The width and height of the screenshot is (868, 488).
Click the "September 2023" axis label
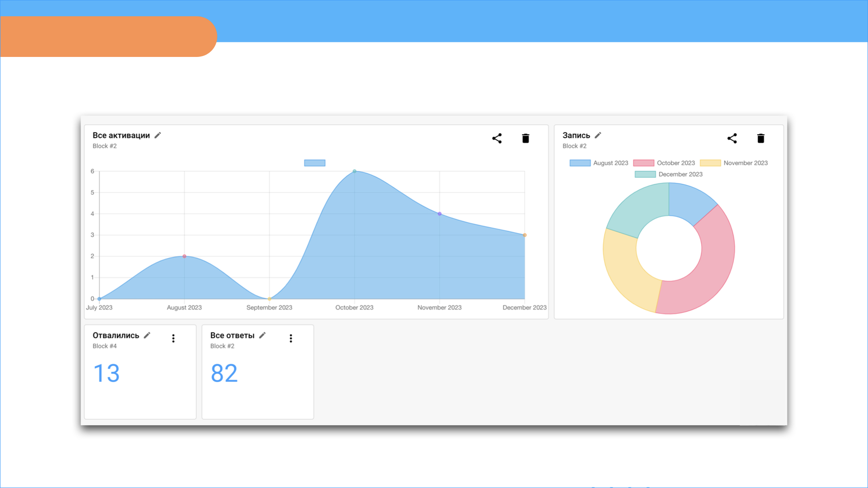pos(269,307)
